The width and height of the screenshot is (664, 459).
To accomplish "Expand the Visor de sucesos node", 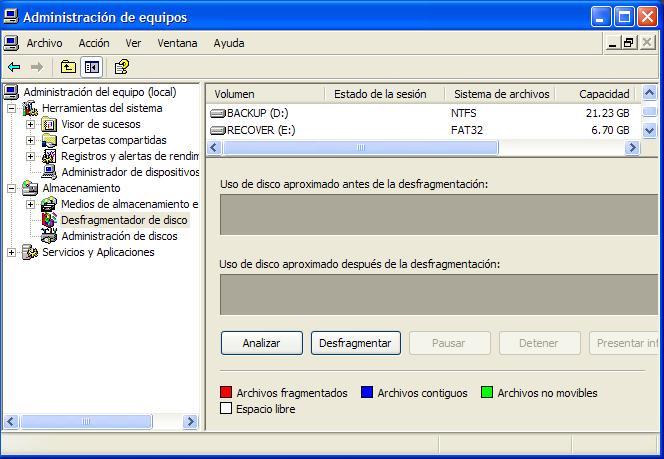I will [30, 124].
